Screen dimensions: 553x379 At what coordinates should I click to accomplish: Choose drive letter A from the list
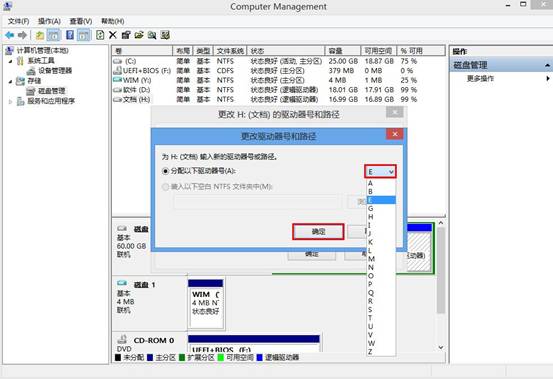(381, 183)
